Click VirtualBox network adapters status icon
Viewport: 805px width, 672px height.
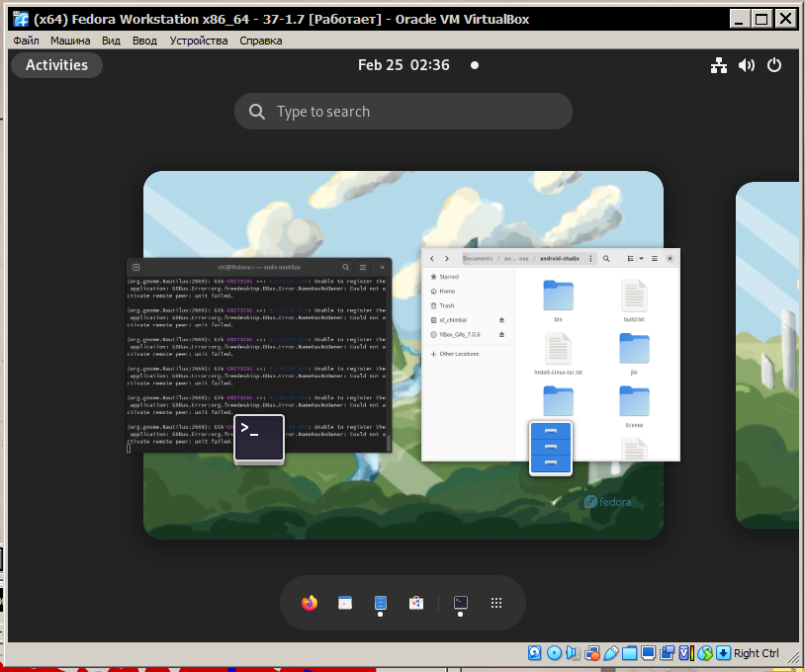tap(592, 653)
